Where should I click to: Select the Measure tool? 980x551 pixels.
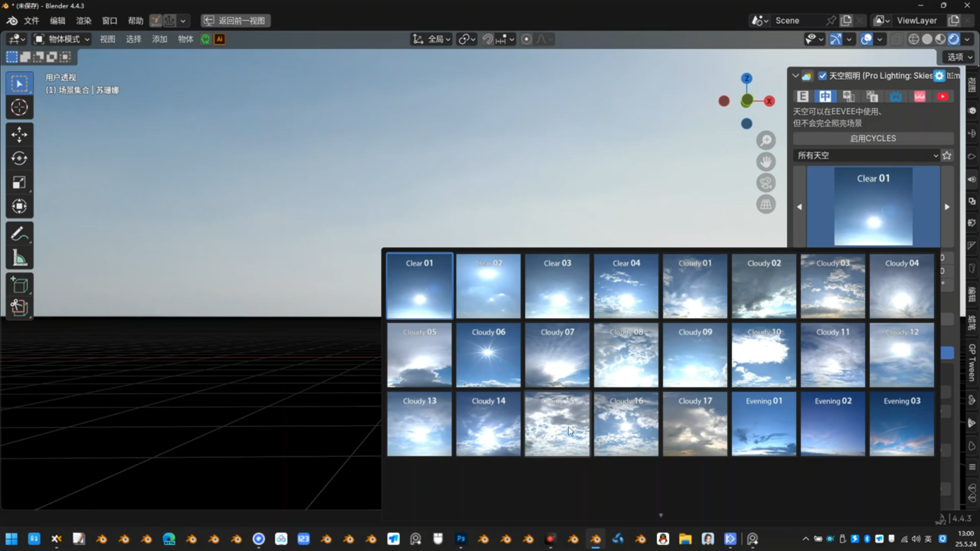click(19, 258)
